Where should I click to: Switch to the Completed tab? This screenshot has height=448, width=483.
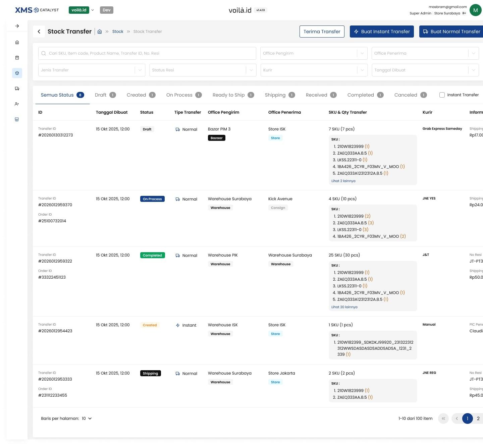coord(365,95)
